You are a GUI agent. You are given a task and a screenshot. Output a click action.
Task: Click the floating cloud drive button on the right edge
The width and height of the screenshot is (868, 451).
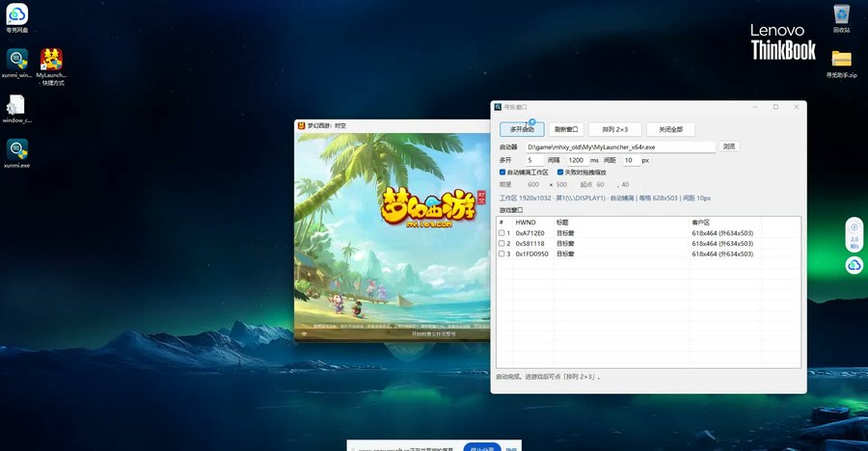tap(854, 265)
